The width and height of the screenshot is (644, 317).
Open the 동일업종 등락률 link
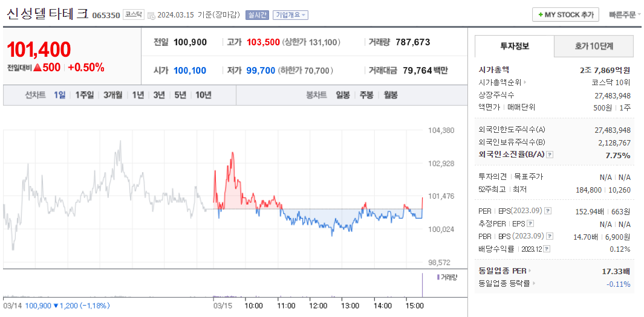(x=505, y=283)
